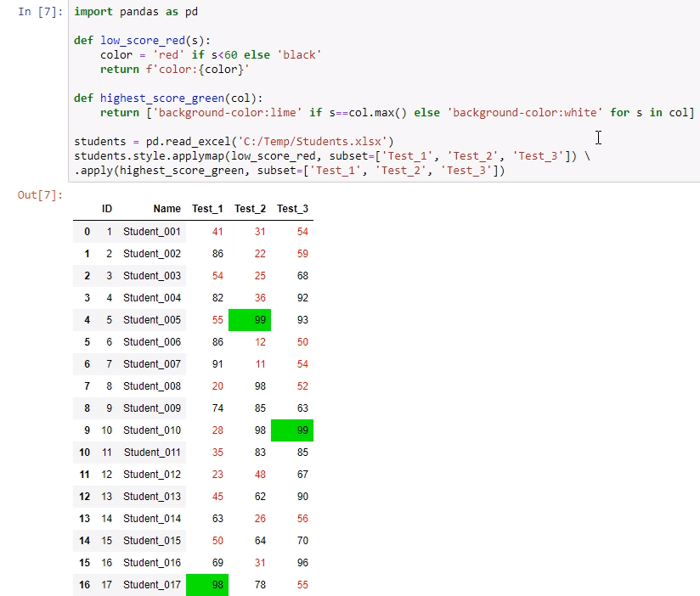Click the row index 9 in the table
This screenshot has width=700, height=596.
(87, 430)
